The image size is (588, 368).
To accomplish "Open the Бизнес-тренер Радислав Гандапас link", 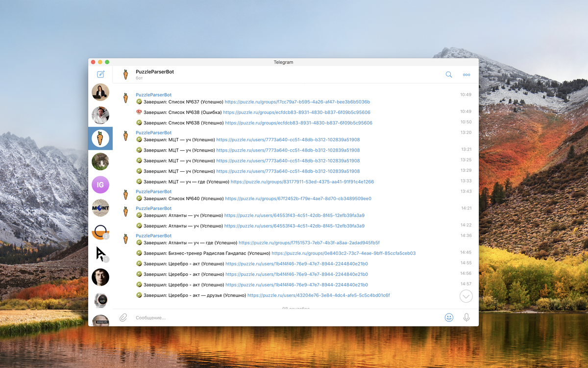I will coord(343,254).
